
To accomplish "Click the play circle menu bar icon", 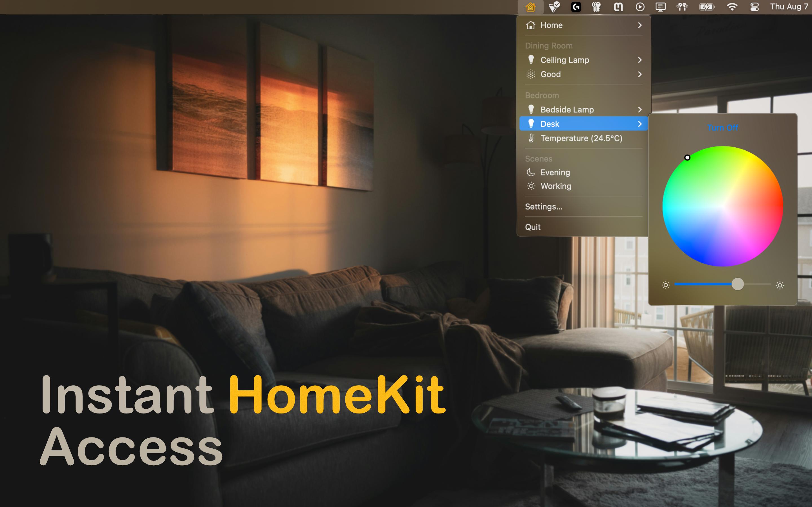I will (x=640, y=7).
